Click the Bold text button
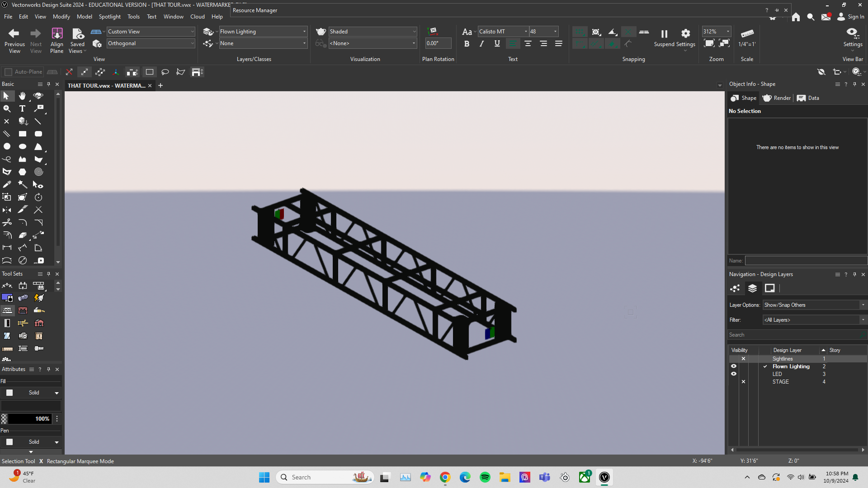868x488 pixels. (x=467, y=44)
